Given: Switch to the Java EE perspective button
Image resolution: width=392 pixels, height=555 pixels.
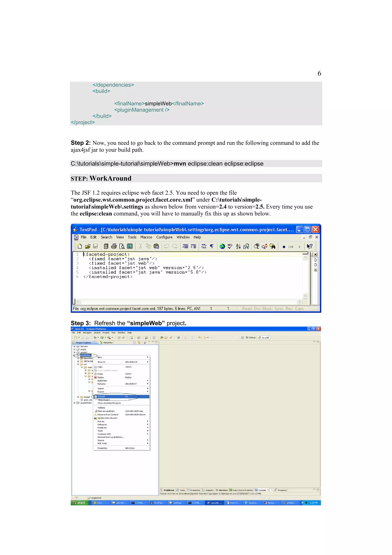Looking at the screenshot, I should [264, 338].
